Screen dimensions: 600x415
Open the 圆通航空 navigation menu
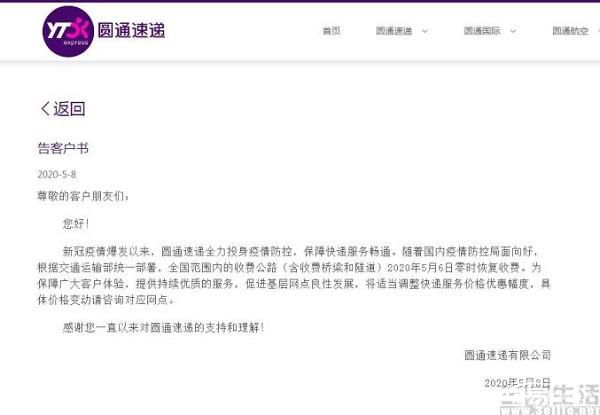[570, 31]
